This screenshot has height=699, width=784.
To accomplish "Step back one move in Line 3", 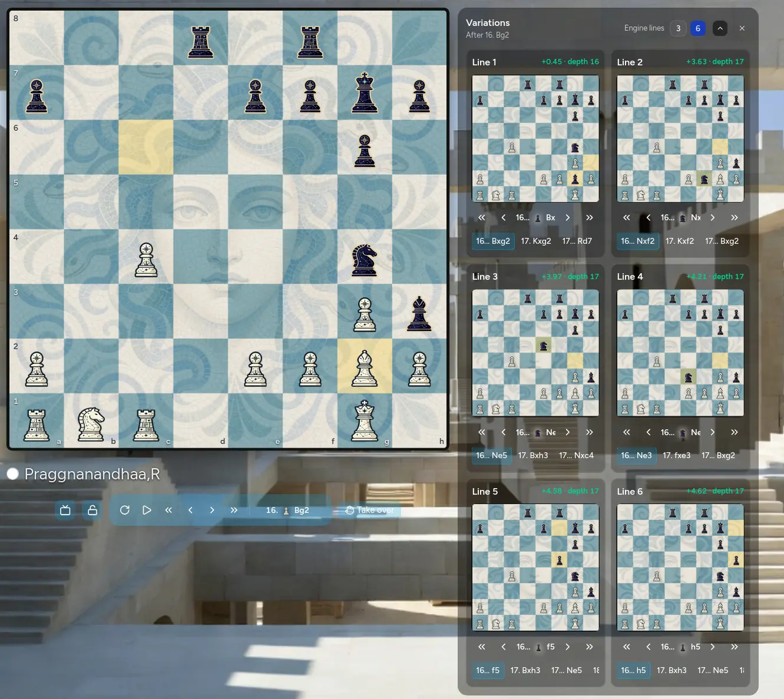I will tap(504, 432).
